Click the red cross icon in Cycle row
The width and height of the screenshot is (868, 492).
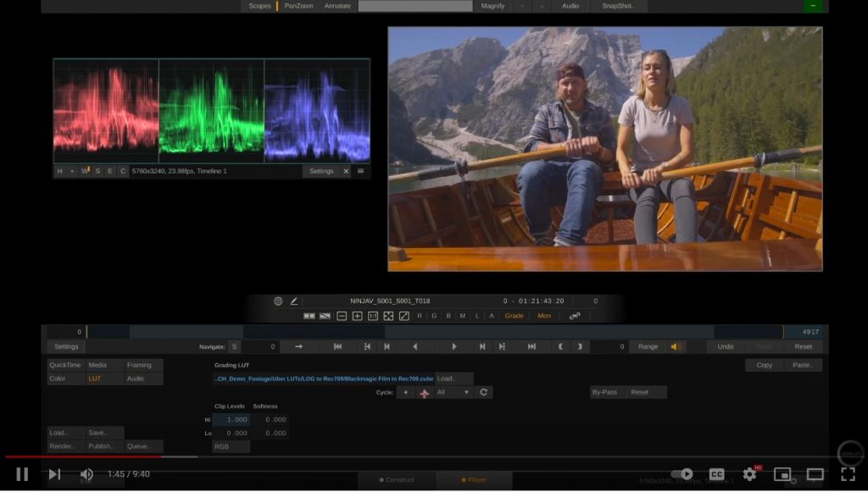425,393
